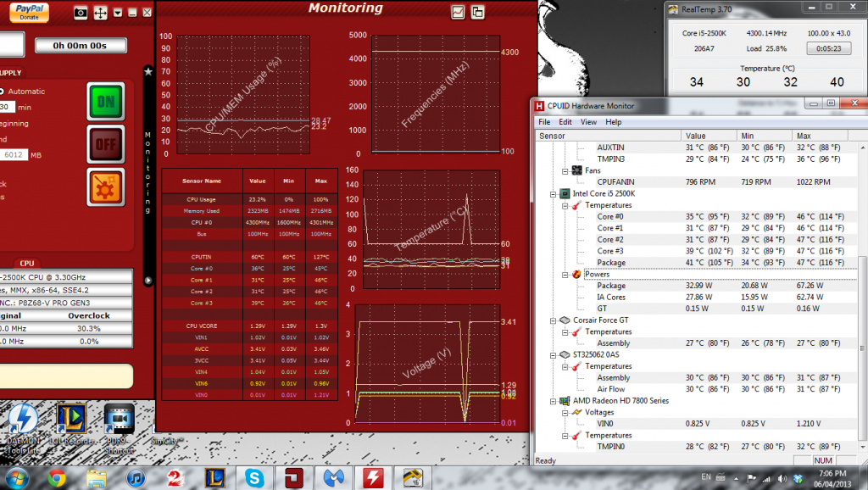
Task: Open iTunes from the taskbar
Action: click(x=136, y=478)
